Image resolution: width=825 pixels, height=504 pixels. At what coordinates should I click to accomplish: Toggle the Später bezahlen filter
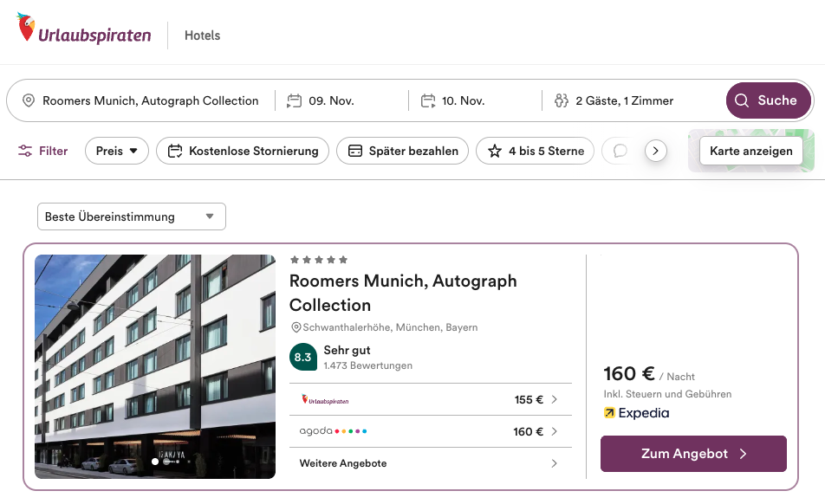403,151
